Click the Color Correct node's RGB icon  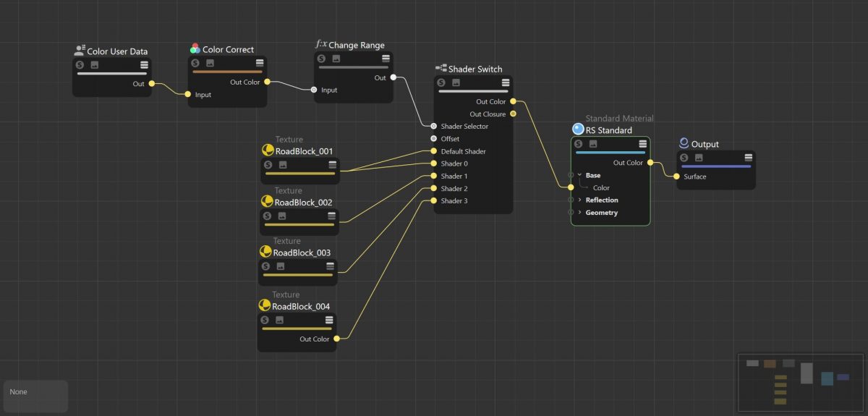[x=195, y=49]
